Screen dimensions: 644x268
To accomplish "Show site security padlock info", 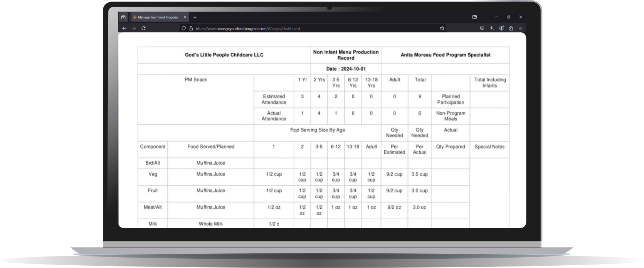I will [191, 28].
